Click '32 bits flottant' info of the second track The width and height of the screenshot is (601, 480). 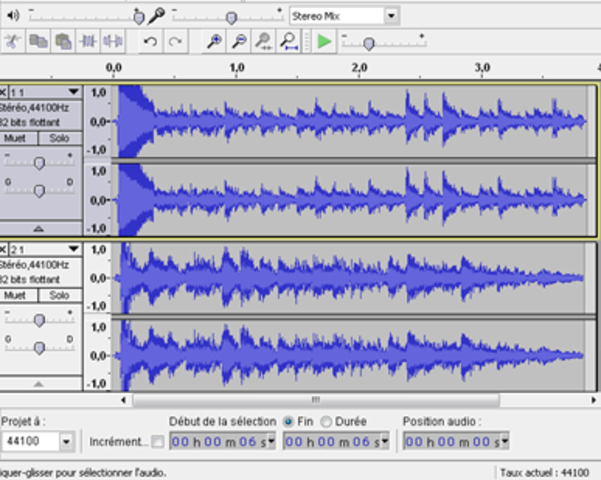(x=30, y=279)
